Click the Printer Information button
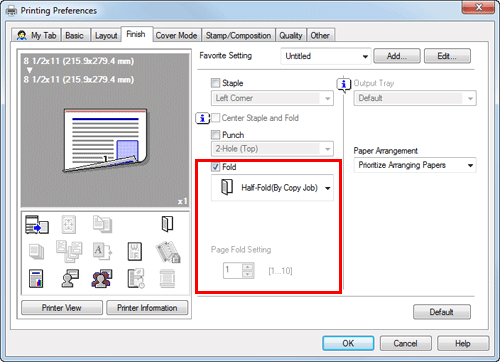 point(147,308)
